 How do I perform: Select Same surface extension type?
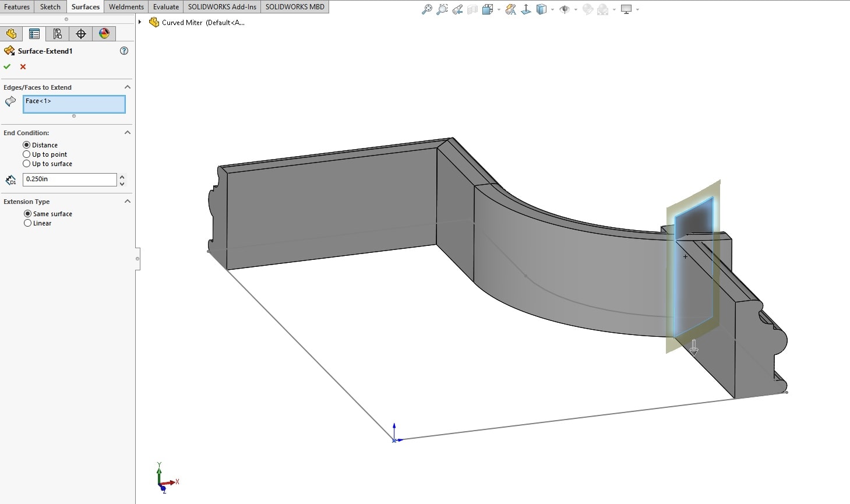[27, 214]
